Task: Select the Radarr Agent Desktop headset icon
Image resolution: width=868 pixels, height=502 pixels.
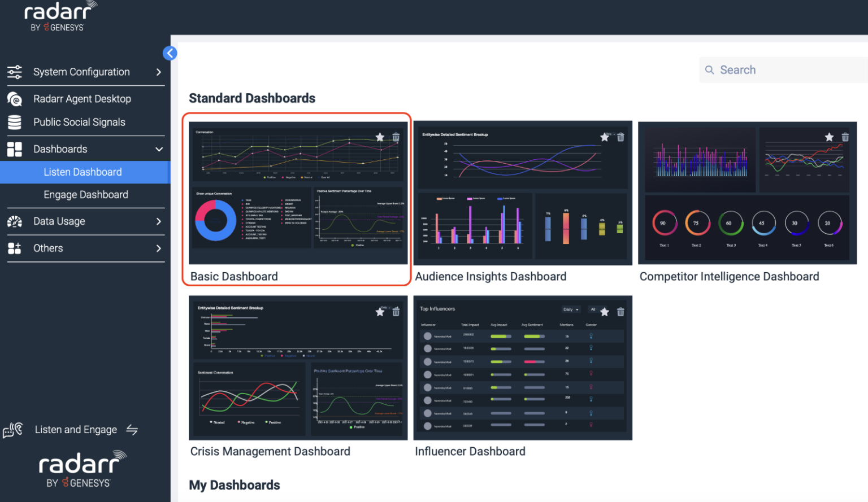Action: pyautogui.click(x=14, y=98)
